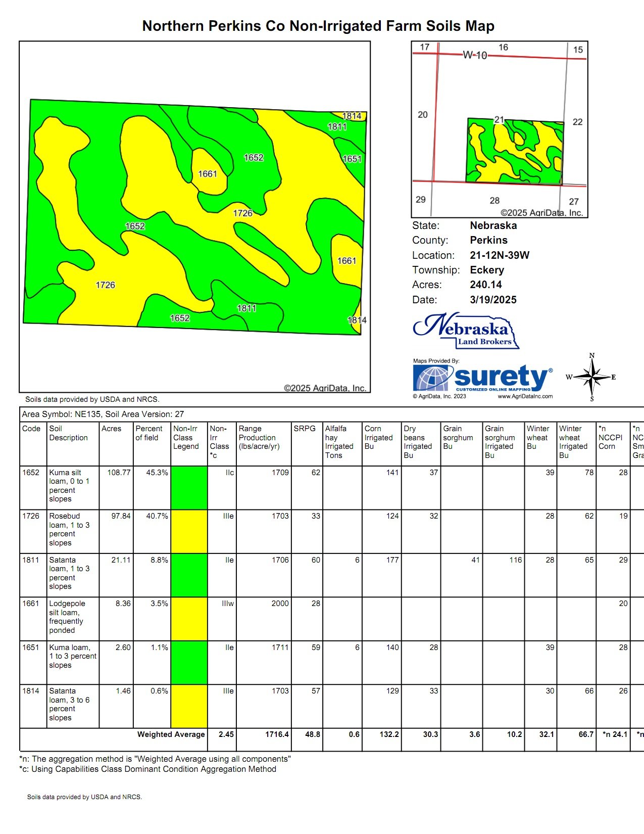This screenshot has width=644, height=834.
Task: Click the '©2025 AgriData, Inc.' text on the main map
Action: [325, 388]
